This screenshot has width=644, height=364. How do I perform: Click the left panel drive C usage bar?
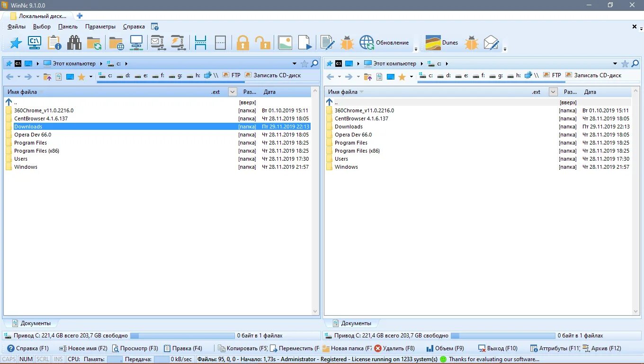tap(182, 336)
